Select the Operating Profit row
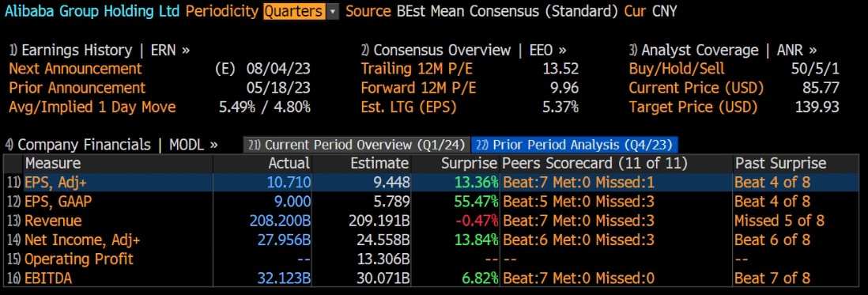 [434, 259]
